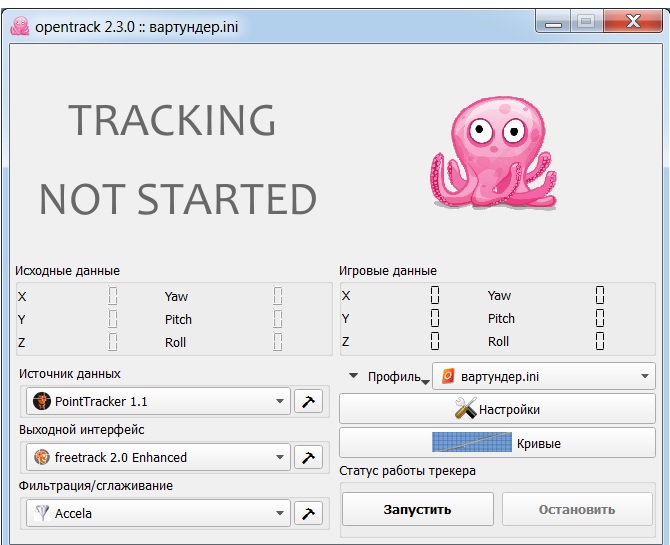
Task: Click the triangle arrow left of Профиль
Action: pos(353,376)
